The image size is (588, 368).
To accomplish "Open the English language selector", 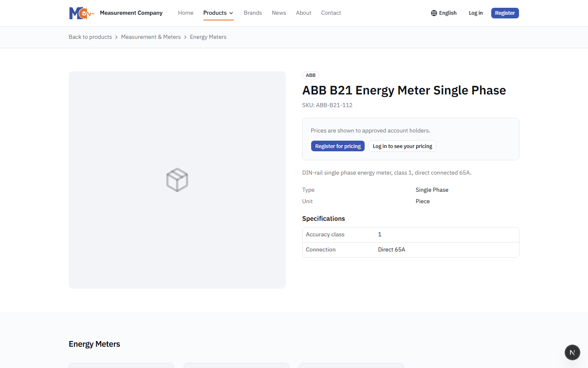I will (x=444, y=13).
